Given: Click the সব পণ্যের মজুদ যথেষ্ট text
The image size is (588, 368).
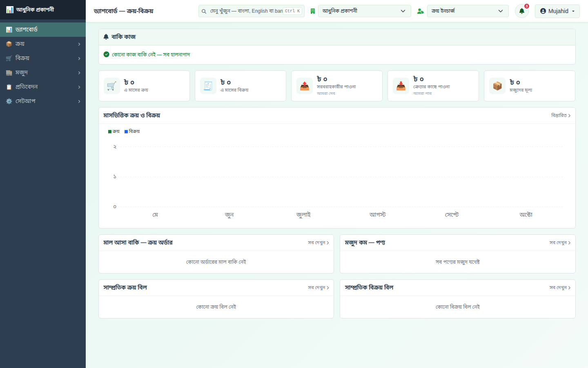Looking at the screenshot, I should [458, 262].
